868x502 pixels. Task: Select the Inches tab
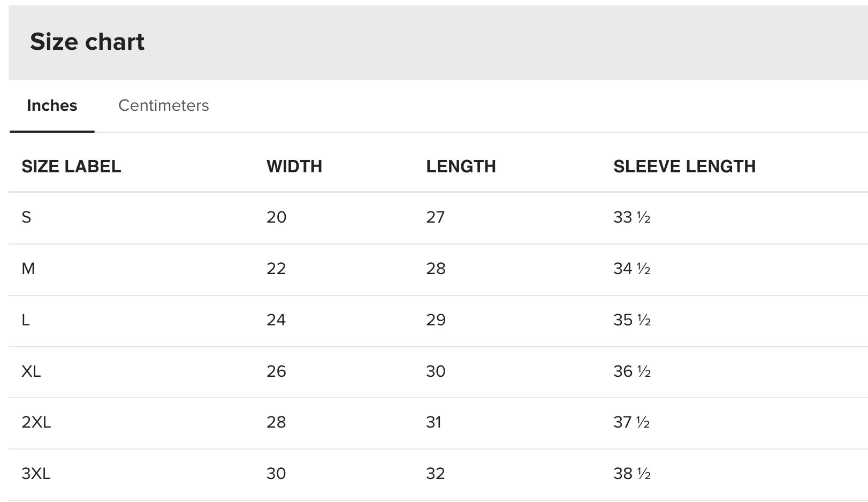point(52,105)
